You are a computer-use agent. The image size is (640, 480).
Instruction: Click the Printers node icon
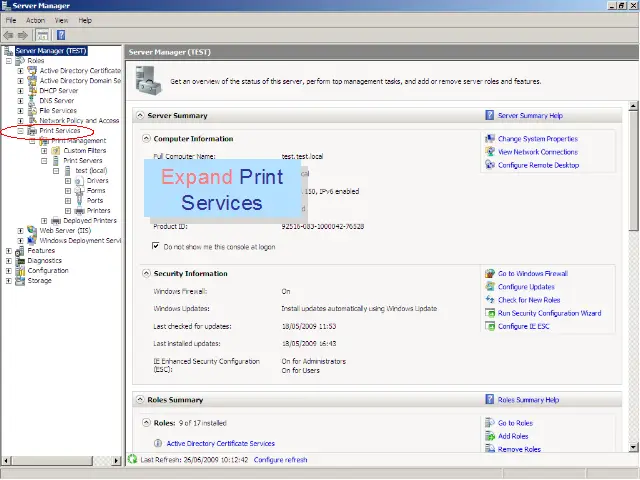click(80, 211)
